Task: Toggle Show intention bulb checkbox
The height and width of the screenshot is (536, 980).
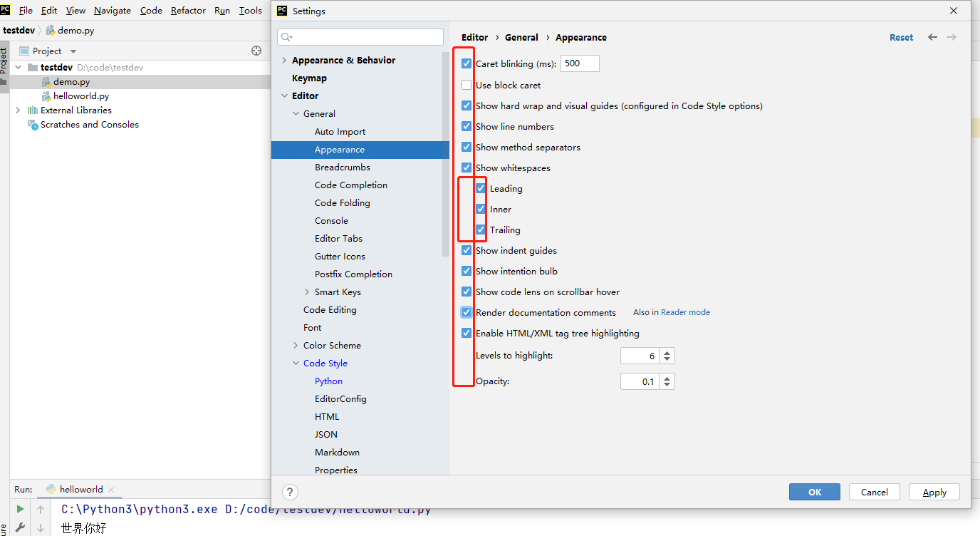Action: click(466, 271)
